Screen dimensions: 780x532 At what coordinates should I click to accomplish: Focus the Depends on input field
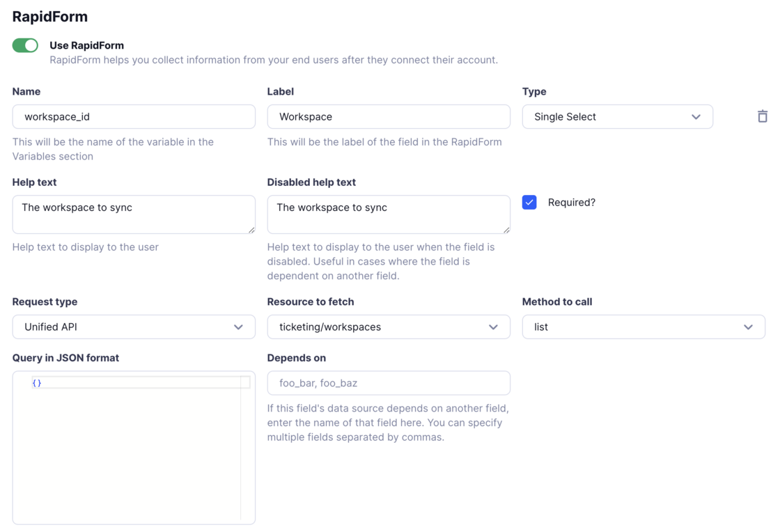(x=389, y=383)
